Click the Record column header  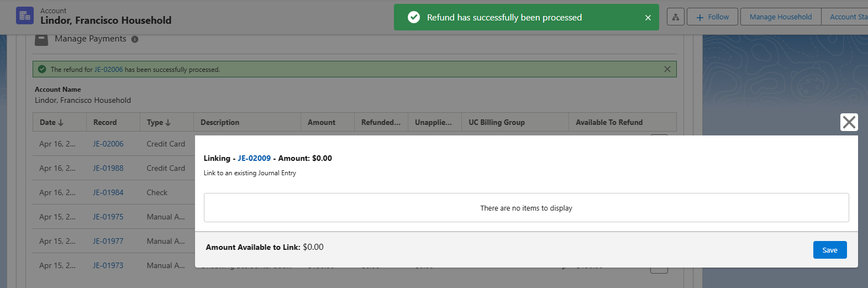[105, 122]
